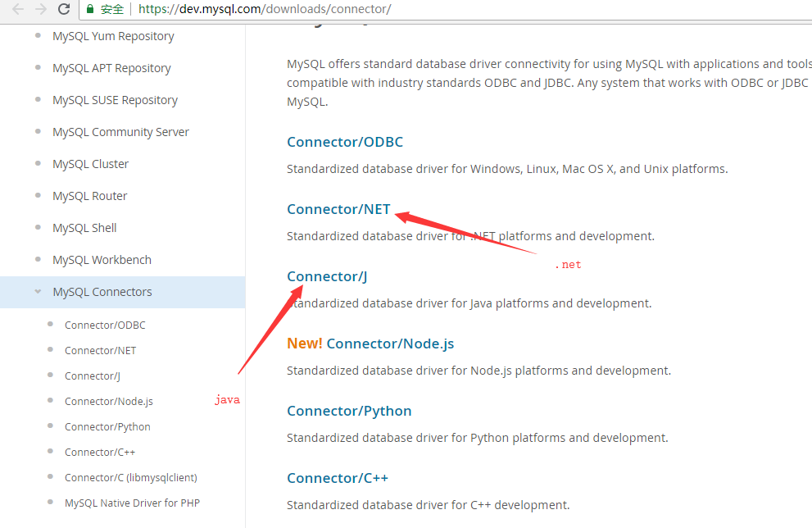This screenshot has width=812, height=528.
Task: Open Connector/Node.js in the sidebar submenu
Action: tap(109, 401)
